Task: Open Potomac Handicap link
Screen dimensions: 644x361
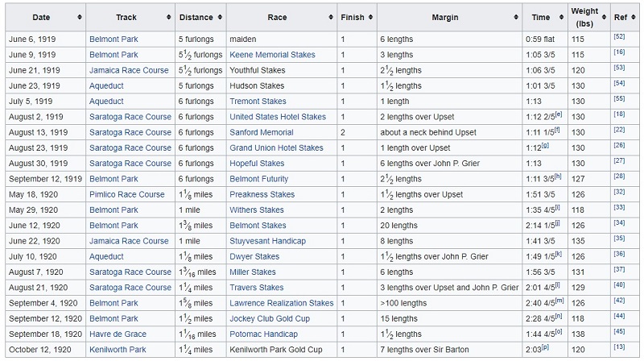Action: 264,334
